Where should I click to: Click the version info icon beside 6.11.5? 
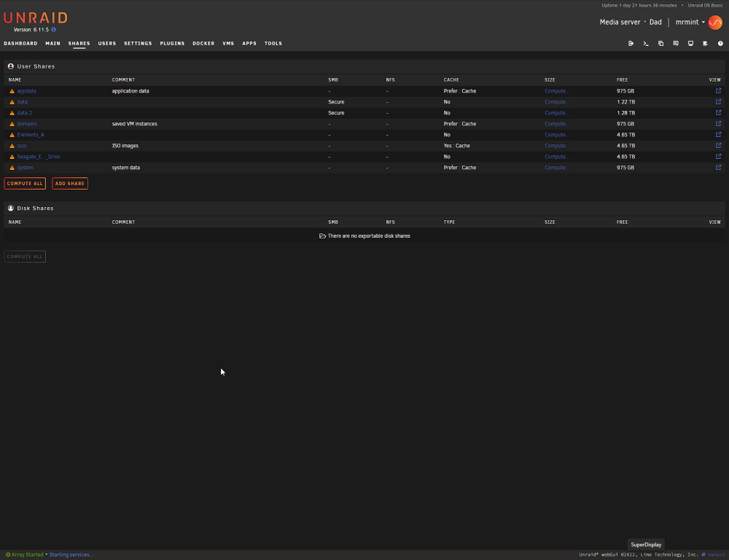(53, 29)
